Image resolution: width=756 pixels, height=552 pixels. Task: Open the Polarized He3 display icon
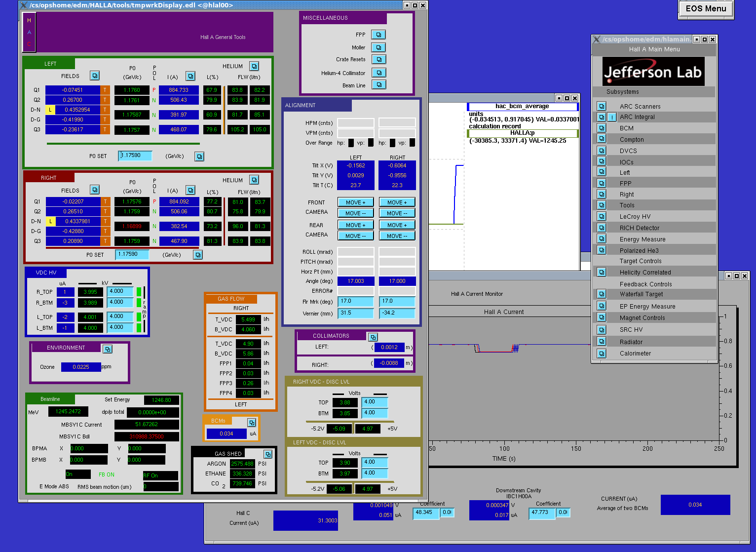click(x=602, y=250)
